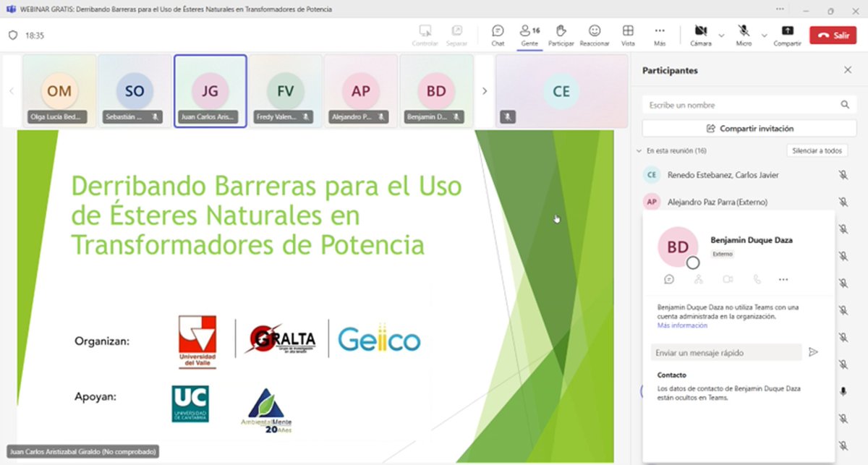This screenshot has height=465, width=868.
Task: Select the large CE participant tile
Action: (561, 90)
